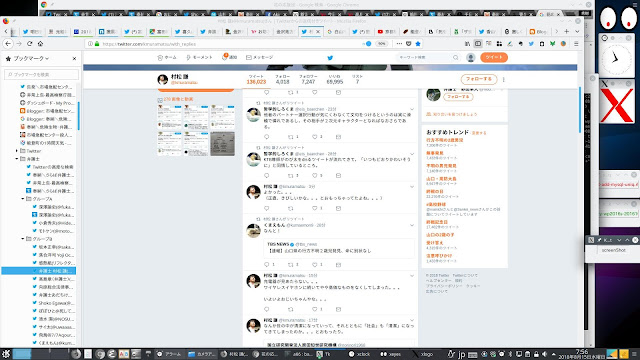Collapse the 弁護士 bookmark folder
This screenshot has height=360, width=640.
tap(17, 159)
